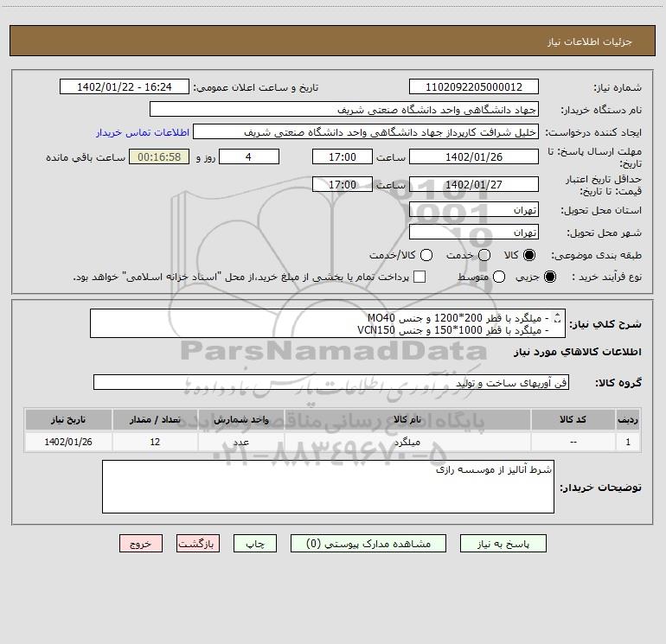
Task: Click the price validity hour 17:00 field
Action: [x=343, y=184]
